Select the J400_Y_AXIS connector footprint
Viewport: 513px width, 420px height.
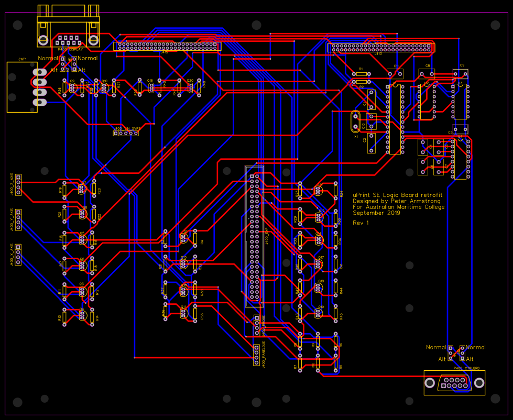coord(18,220)
